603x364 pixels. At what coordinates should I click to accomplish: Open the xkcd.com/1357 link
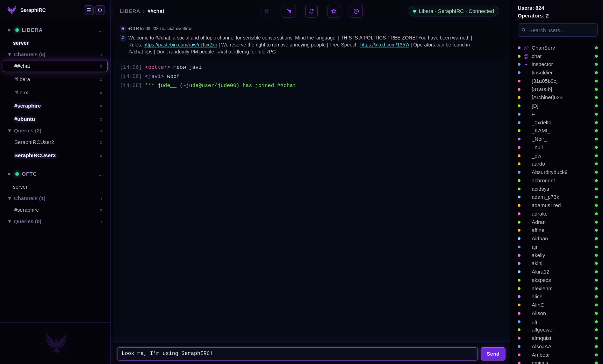click(385, 45)
